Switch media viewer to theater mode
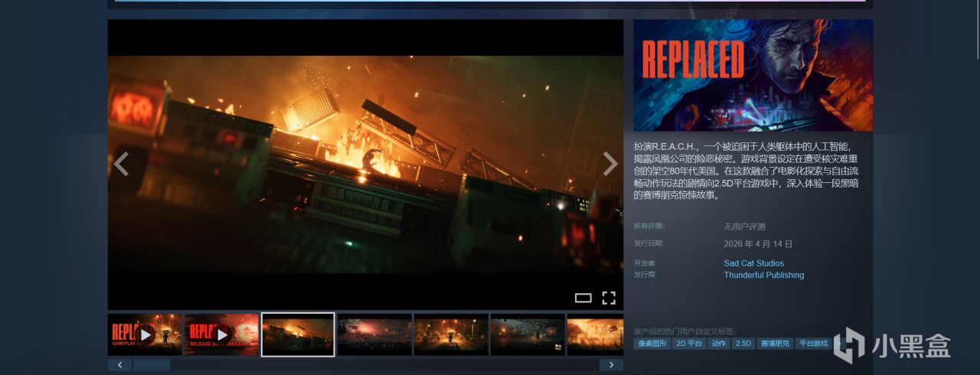Image resolution: width=980 pixels, height=375 pixels. [583, 298]
